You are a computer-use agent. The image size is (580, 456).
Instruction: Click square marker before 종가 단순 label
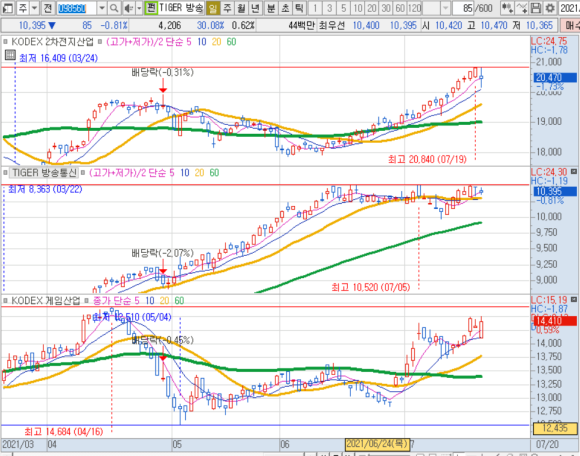(87, 301)
